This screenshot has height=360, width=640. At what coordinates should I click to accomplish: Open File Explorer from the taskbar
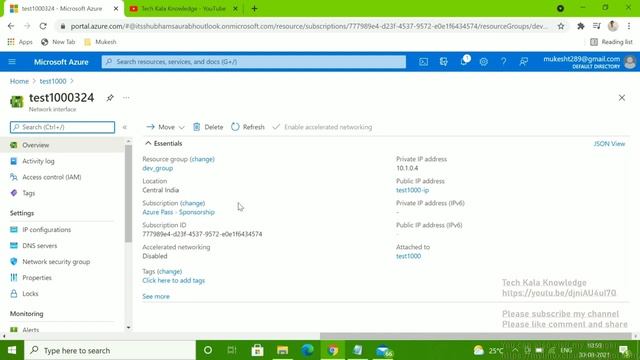point(282,350)
